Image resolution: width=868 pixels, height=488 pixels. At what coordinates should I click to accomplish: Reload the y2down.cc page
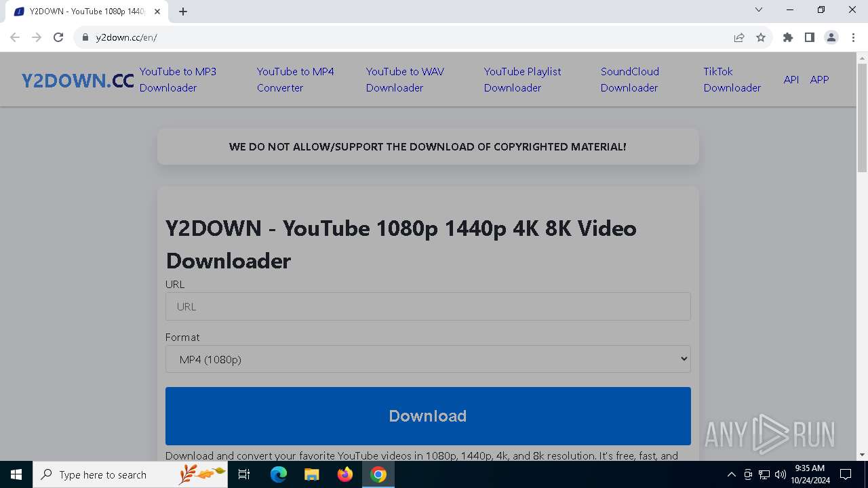click(58, 37)
